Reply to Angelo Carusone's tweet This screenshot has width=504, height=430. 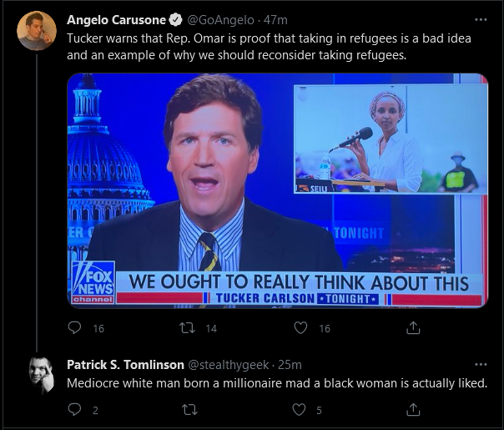74,328
